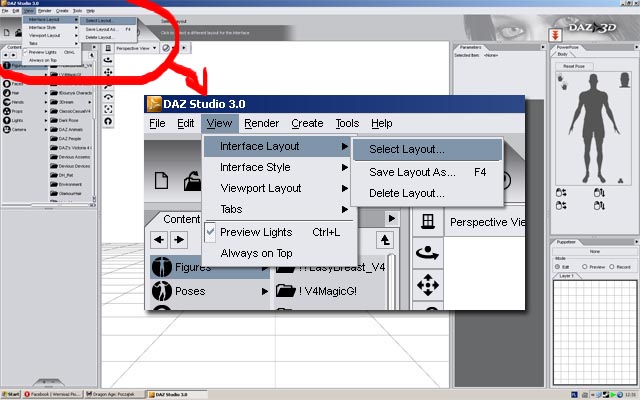
Task: Expand the Camera category arrow in Content panel
Action: [x=46, y=129]
